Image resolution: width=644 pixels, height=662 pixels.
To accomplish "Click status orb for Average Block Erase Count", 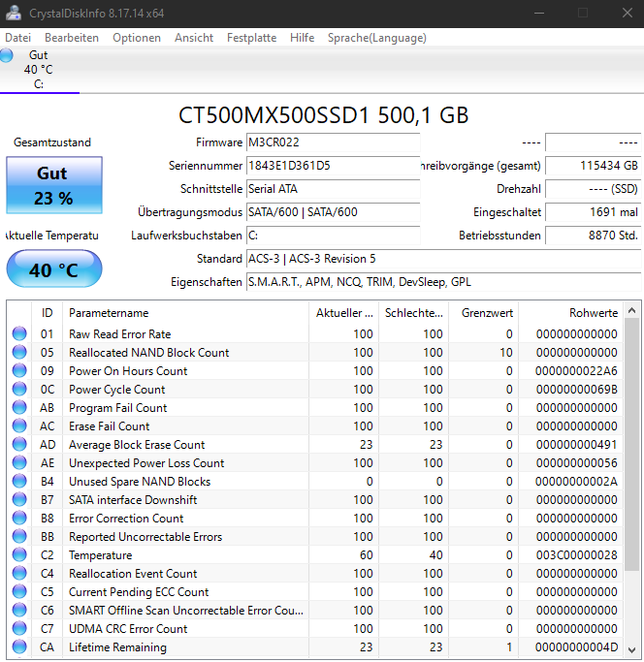I will 19,444.
